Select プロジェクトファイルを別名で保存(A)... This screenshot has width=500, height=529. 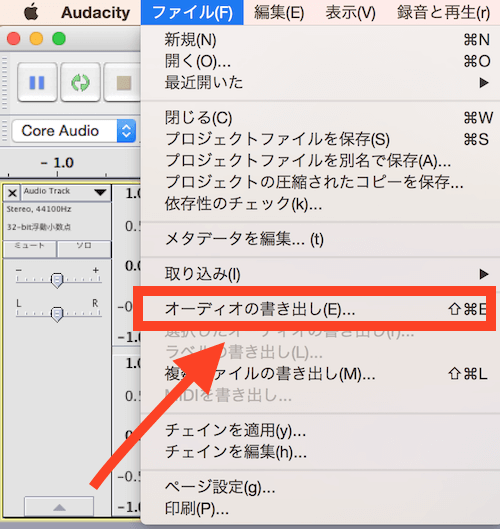click(320, 160)
